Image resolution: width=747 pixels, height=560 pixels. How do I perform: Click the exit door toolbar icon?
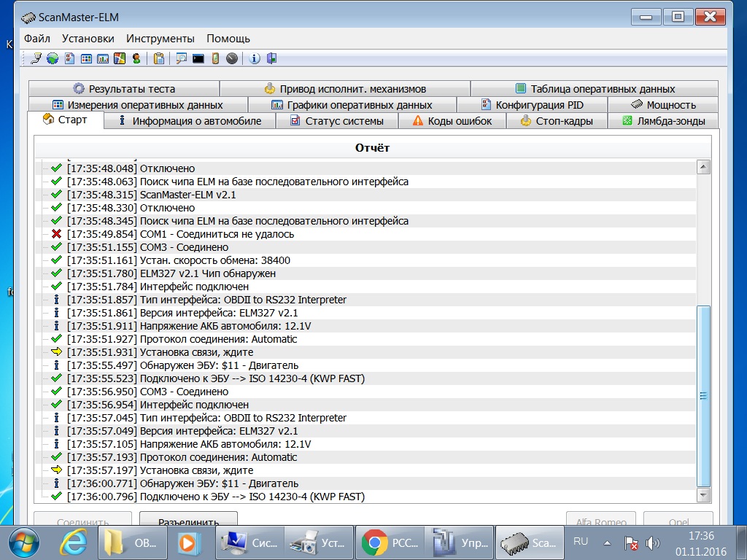[271, 58]
